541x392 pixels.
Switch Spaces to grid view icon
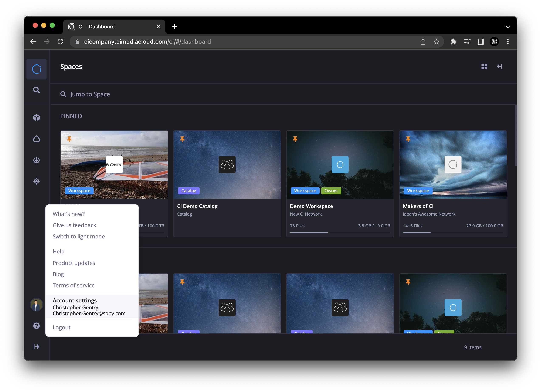[x=484, y=66]
